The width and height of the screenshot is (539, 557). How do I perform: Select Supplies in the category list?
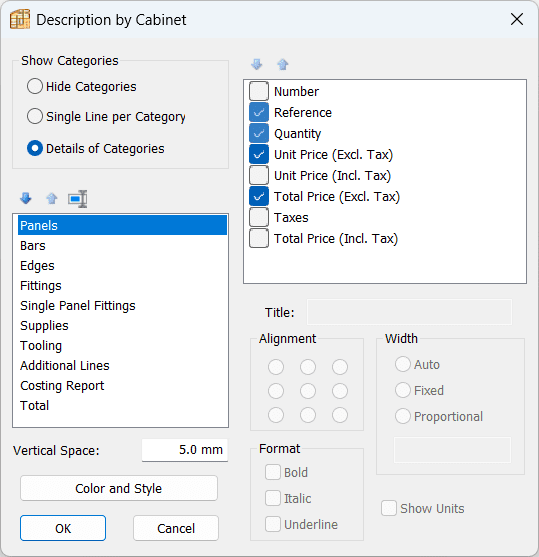point(122,325)
